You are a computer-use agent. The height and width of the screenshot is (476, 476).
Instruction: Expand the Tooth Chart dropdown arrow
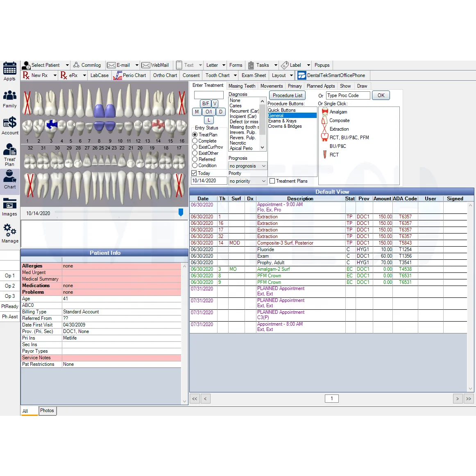[x=235, y=75]
